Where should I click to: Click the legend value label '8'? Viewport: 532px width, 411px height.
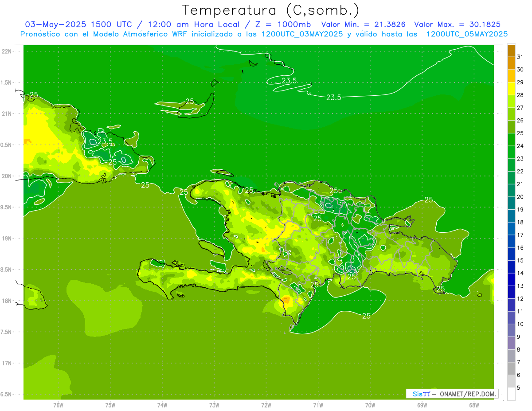pyautogui.click(x=519, y=350)
